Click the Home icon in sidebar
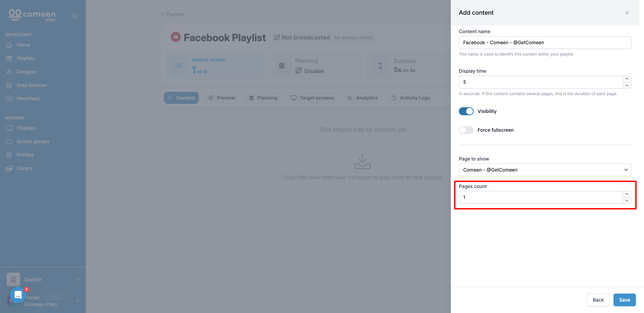The width and height of the screenshot is (644, 313). coord(9,45)
